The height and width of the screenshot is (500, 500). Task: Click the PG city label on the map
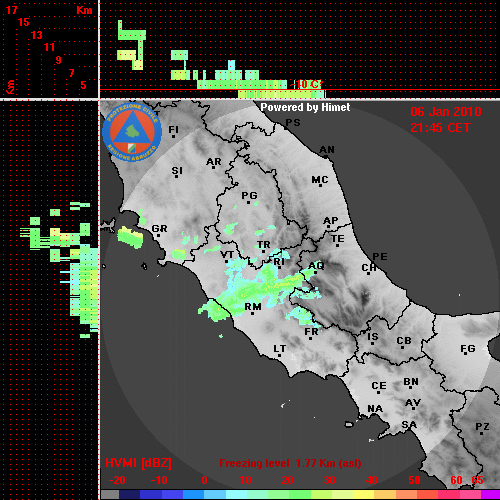(x=249, y=195)
